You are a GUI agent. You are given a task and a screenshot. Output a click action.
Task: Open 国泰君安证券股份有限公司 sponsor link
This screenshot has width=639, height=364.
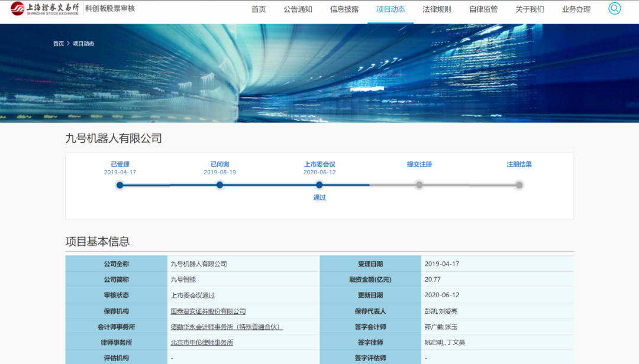click(208, 311)
